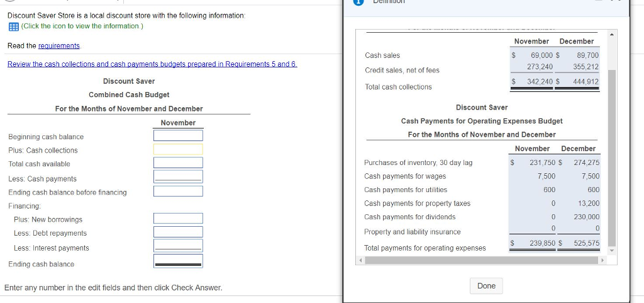The image size is (644, 303).
Task: Click 'Cash payments for wages' label
Action: pyautogui.click(x=405, y=176)
